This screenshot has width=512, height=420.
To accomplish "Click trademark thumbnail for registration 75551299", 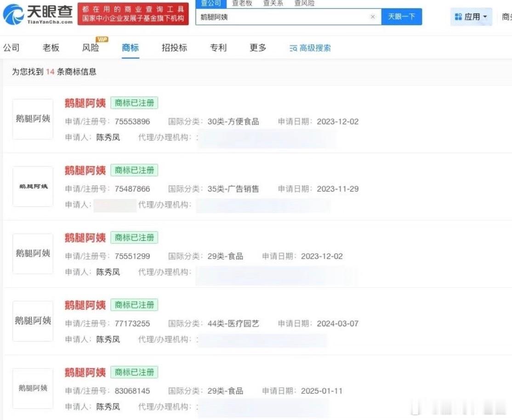I will coord(33,254).
